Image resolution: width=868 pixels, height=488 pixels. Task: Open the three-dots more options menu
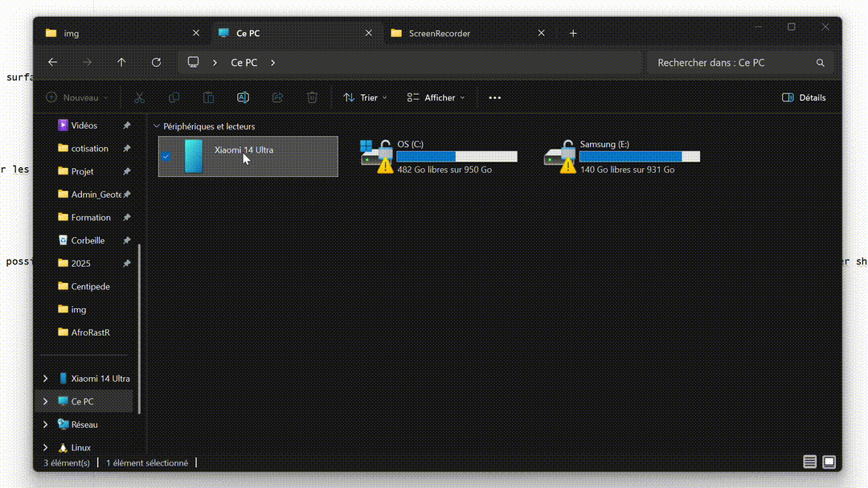coord(494,97)
